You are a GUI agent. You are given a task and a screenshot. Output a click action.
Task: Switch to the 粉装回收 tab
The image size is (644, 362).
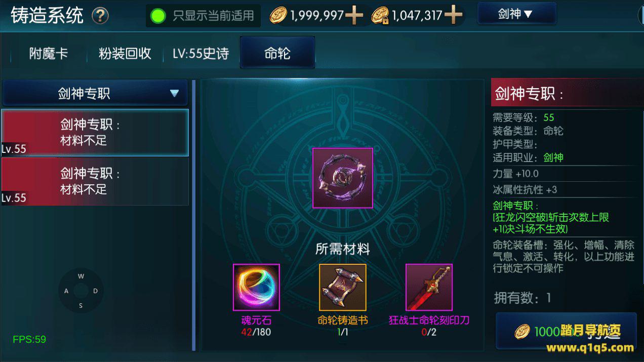(x=125, y=53)
